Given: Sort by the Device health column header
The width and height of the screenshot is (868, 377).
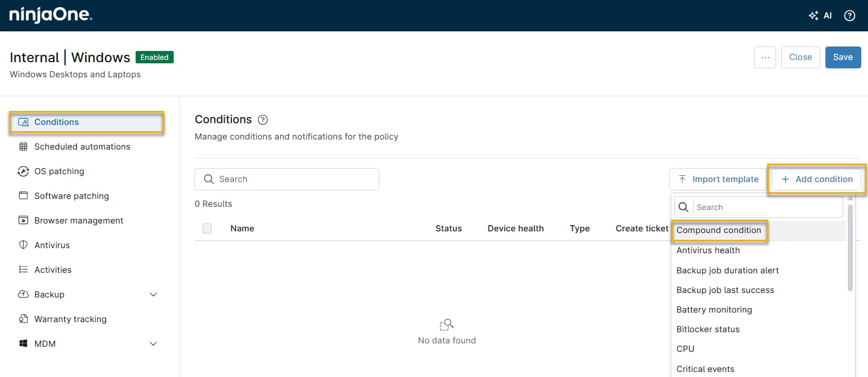Looking at the screenshot, I should 516,229.
